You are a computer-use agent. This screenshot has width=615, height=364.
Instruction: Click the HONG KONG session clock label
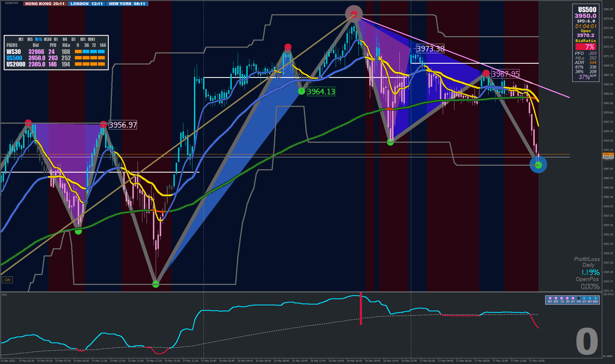[x=45, y=4]
